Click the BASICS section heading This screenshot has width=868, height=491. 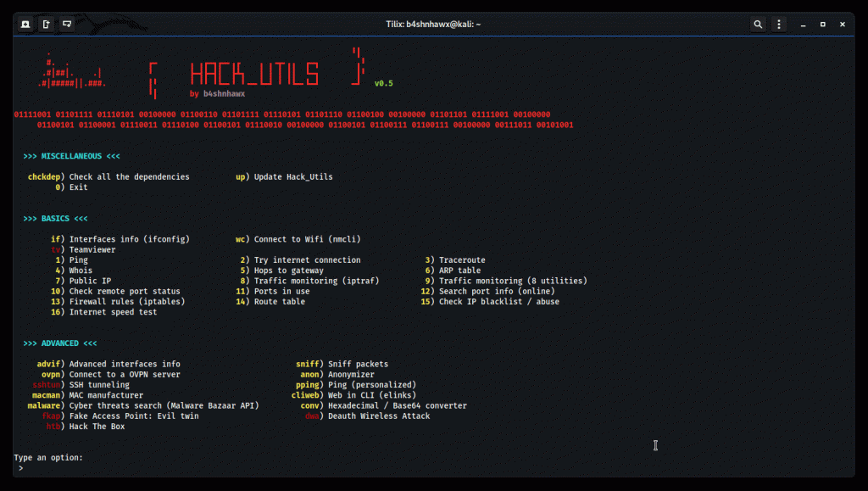(x=55, y=219)
